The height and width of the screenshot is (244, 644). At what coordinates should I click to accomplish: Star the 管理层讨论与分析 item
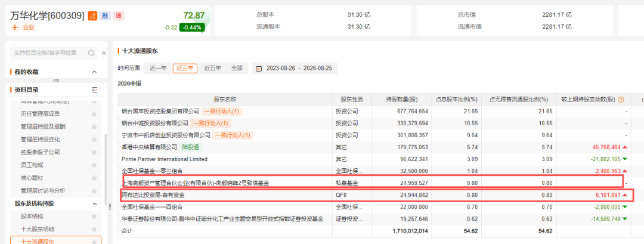(94, 190)
